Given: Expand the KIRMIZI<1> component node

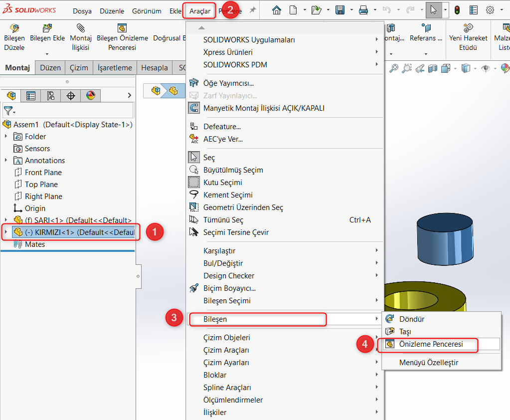Looking at the screenshot, I should click(6, 232).
